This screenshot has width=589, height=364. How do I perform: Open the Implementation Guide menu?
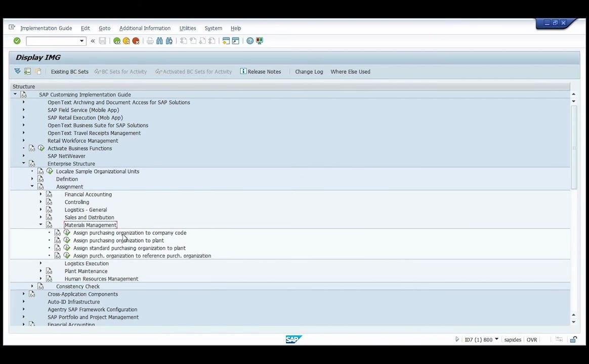tap(46, 28)
